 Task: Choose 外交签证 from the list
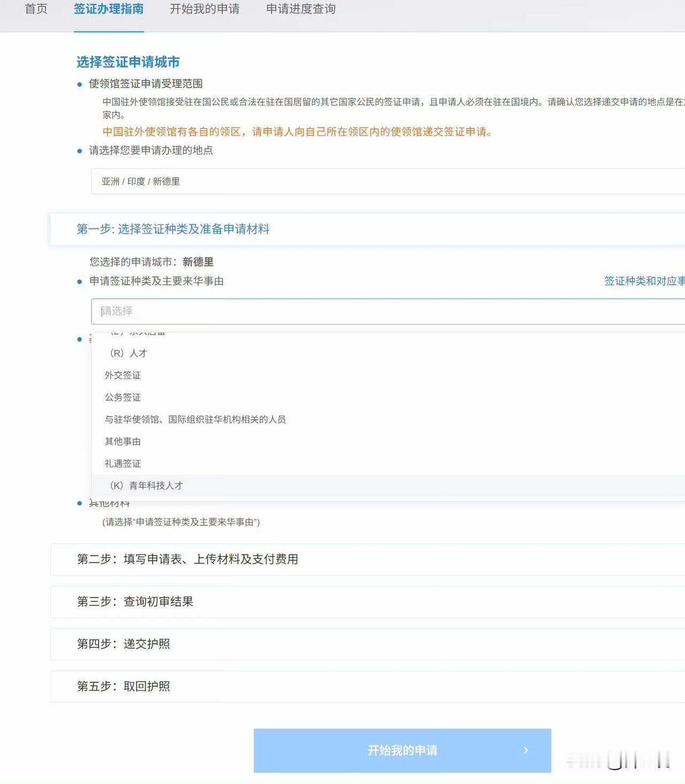point(388,375)
